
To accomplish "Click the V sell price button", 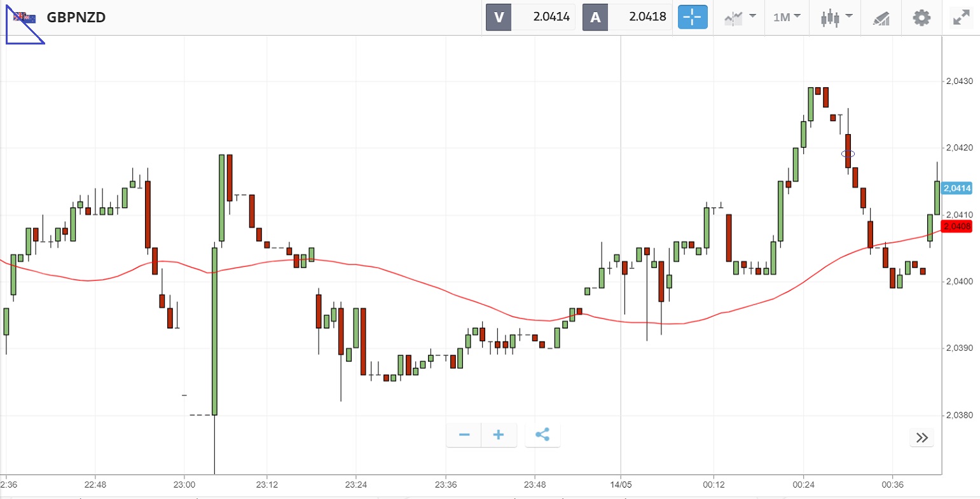I will [530, 17].
